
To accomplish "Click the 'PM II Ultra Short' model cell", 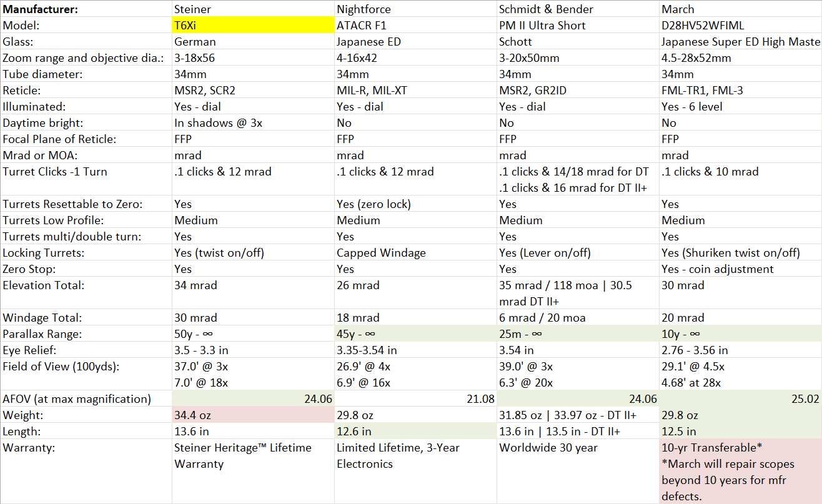I will click(x=578, y=26).
